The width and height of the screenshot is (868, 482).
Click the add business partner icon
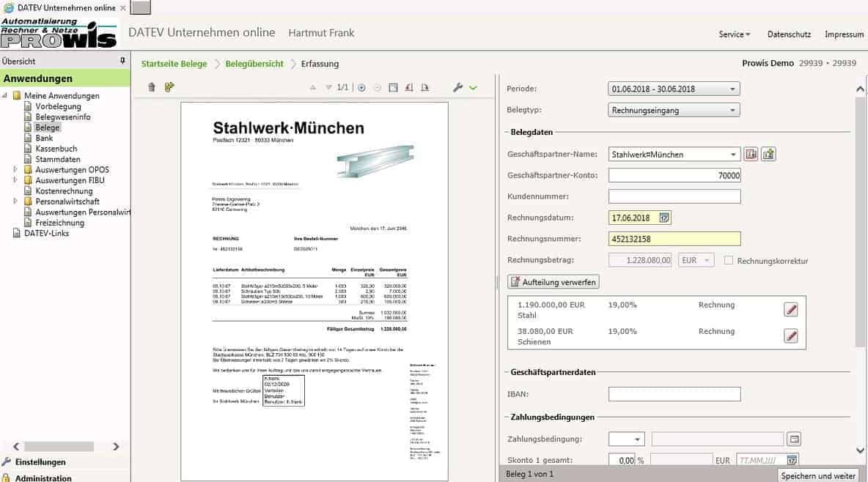coord(768,155)
